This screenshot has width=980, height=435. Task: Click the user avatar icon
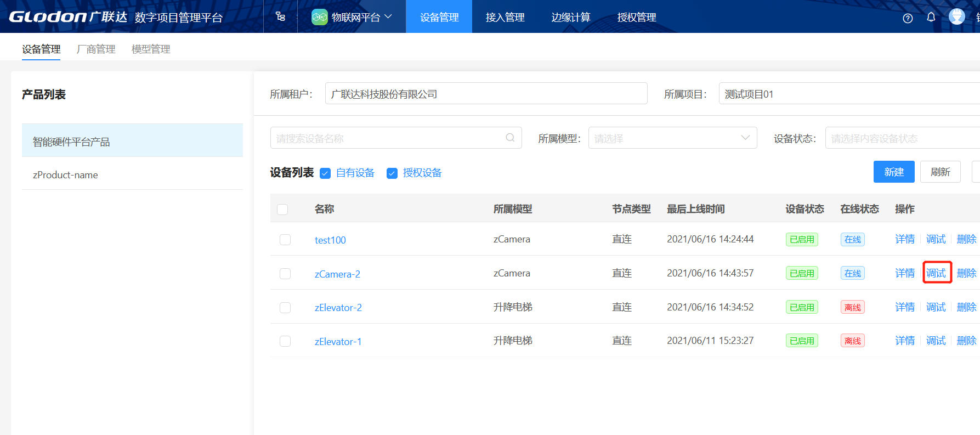click(957, 17)
